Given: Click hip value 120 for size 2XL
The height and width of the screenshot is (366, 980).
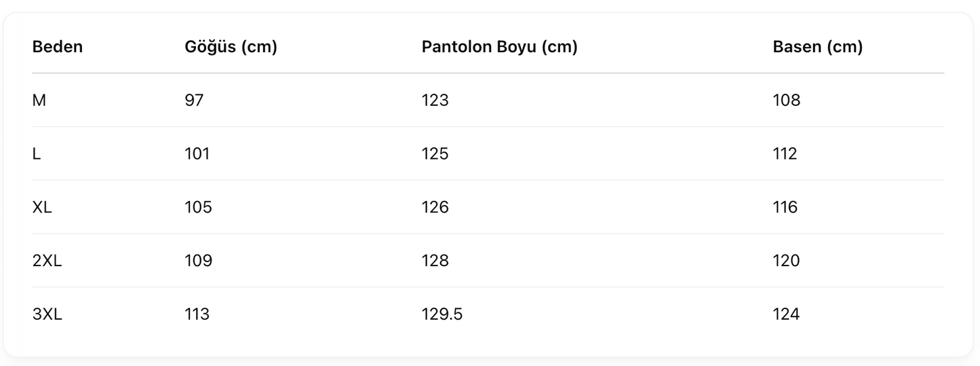Looking at the screenshot, I should coord(787,261).
